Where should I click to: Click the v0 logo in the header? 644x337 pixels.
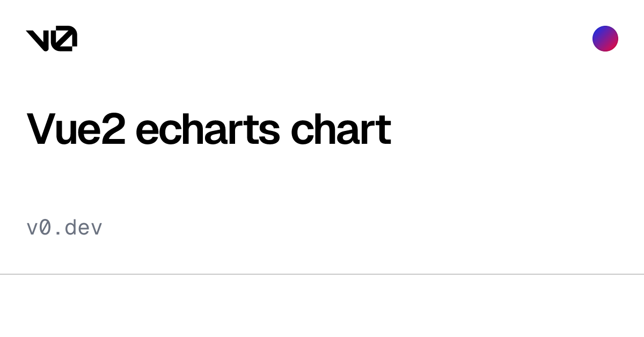tap(52, 39)
